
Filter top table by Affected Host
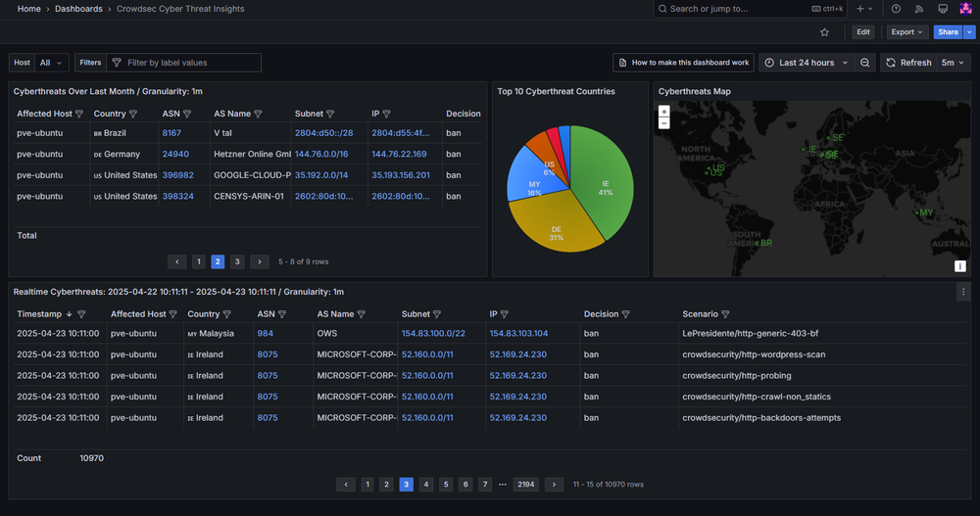coord(78,114)
